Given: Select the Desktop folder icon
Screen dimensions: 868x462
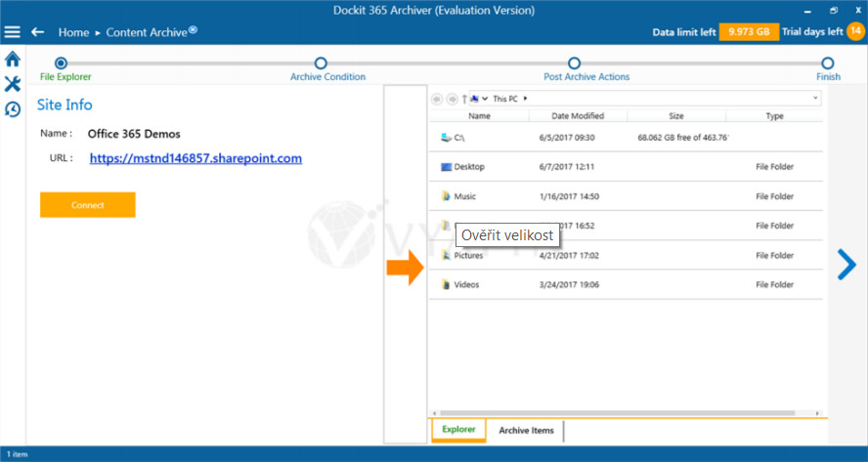Looking at the screenshot, I should tap(446, 167).
